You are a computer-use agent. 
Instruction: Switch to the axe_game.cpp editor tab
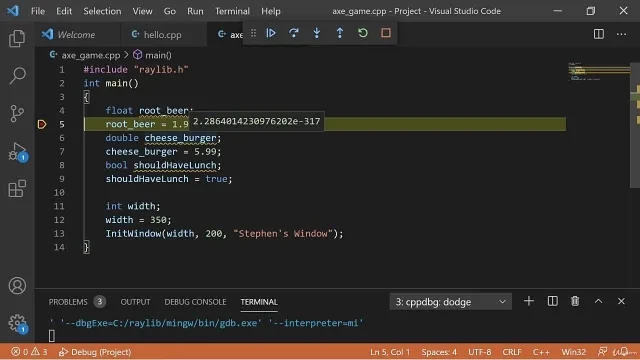(225, 35)
